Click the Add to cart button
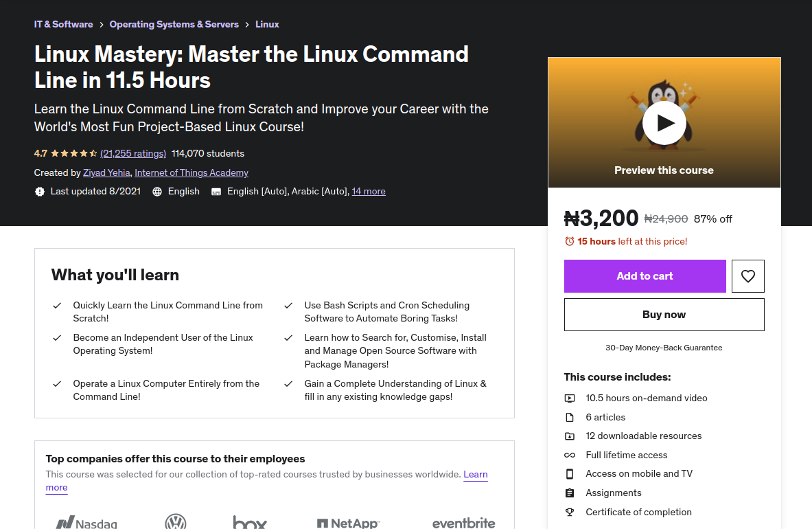 [x=645, y=275]
